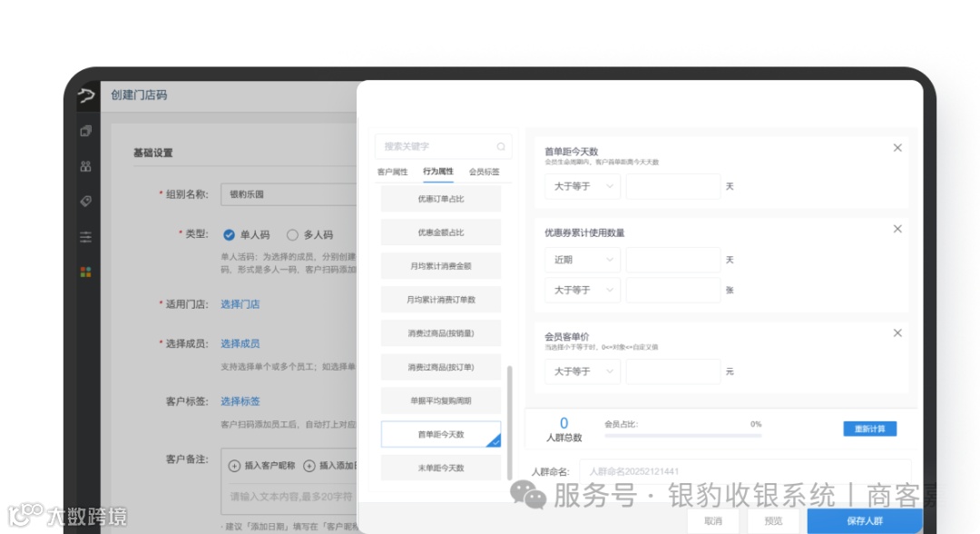Click the 创建门店码 page title

(139, 95)
